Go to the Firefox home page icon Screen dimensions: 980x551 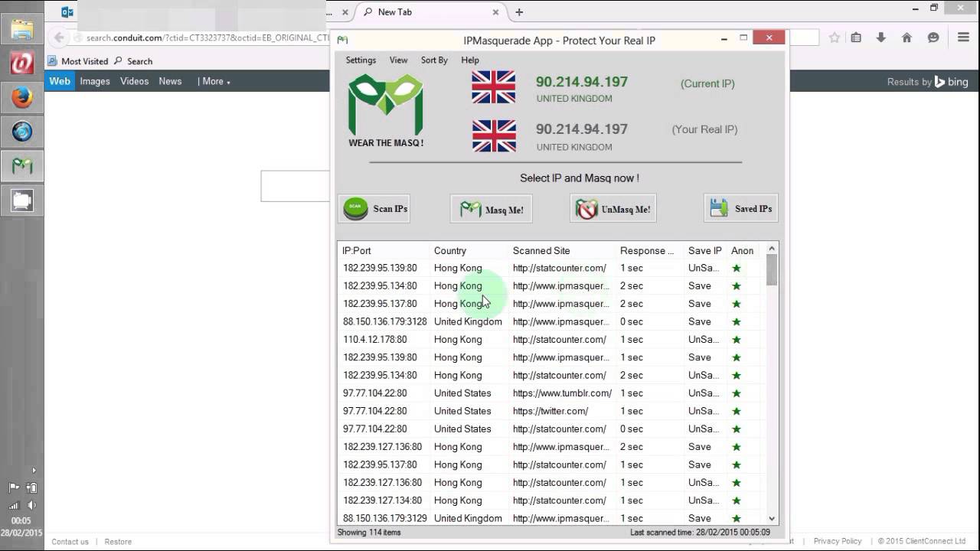click(x=906, y=37)
